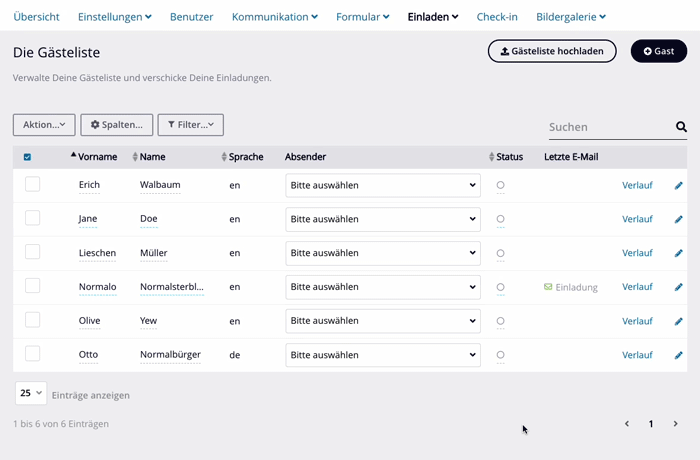Open the Filter dropdown
Image resolution: width=700 pixels, height=460 pixels.
191,125
